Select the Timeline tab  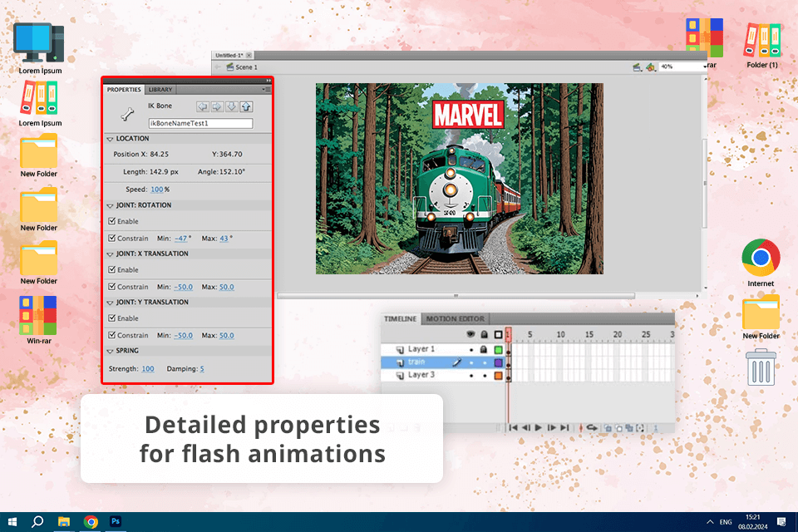click(x=400, y=318)
